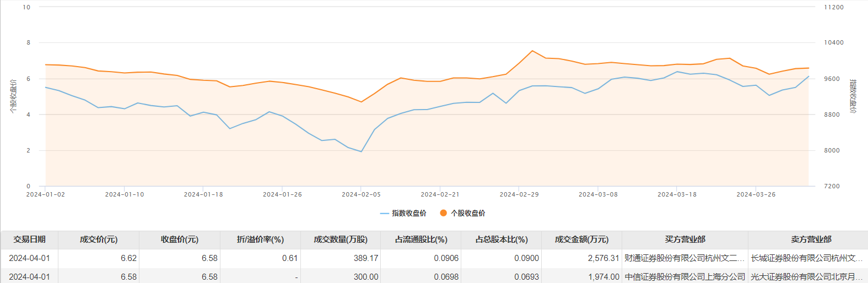Click the 成交金额(万元) column header
The width and height of the screenshot is (868, 283).
(x=581, y=240)
